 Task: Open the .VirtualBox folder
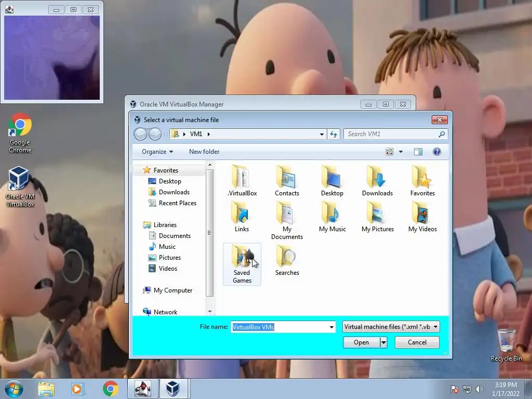(242, 180)
